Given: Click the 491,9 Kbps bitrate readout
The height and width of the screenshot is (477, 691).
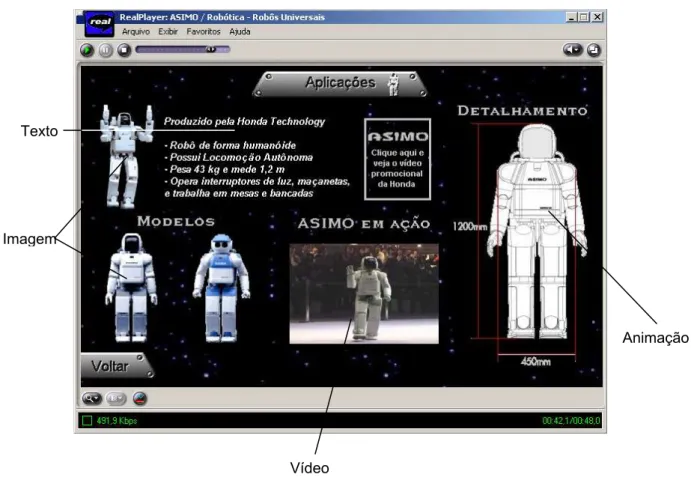Looking at the screenshot, I should click(x=117, y=421).
